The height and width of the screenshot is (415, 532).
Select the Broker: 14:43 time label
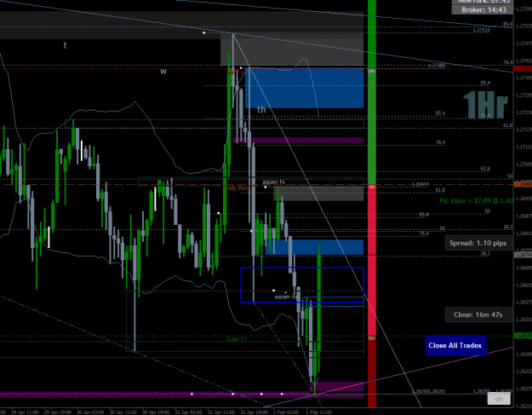pos(483,10)
